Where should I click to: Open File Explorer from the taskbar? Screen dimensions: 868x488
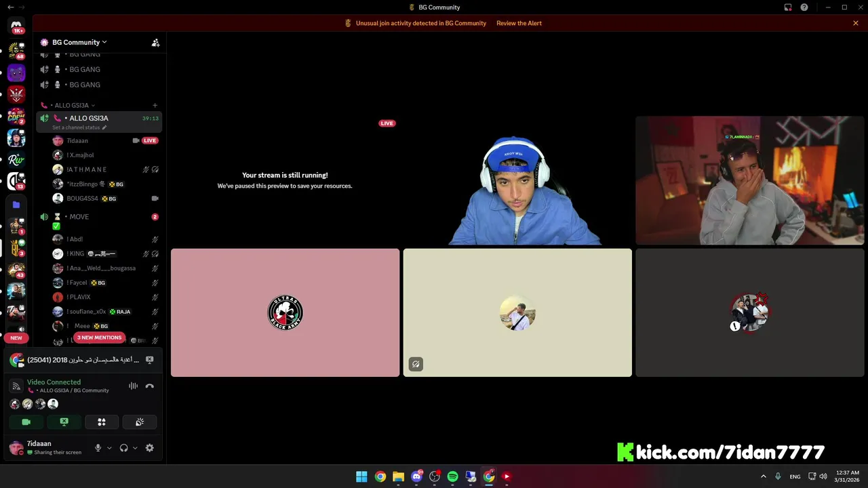pos(398,476)
